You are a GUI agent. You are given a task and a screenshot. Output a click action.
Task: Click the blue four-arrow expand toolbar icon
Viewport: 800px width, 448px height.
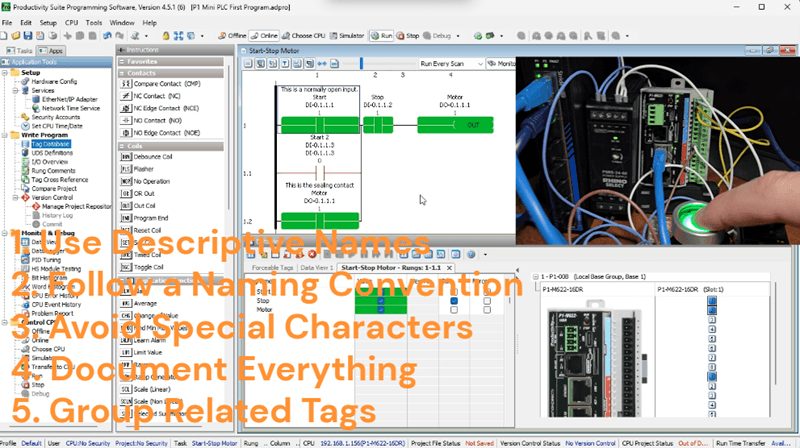178,36
